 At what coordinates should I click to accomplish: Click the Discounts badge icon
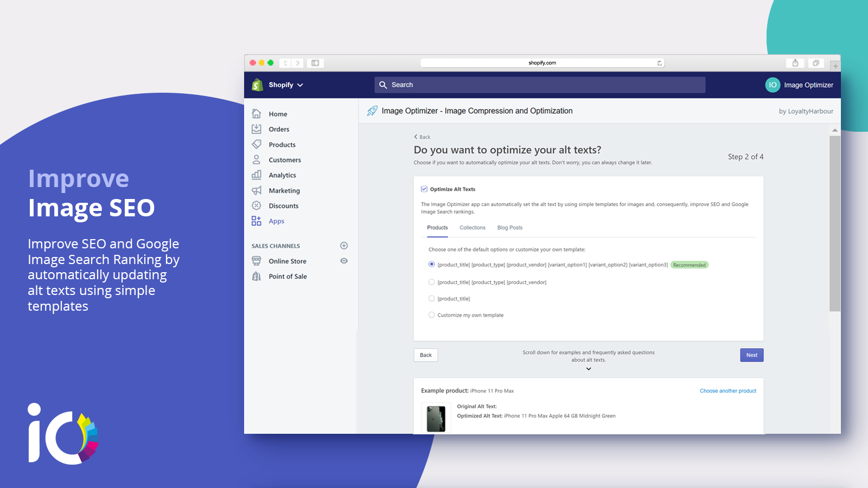pyautogui.click(x=257, y=206)
